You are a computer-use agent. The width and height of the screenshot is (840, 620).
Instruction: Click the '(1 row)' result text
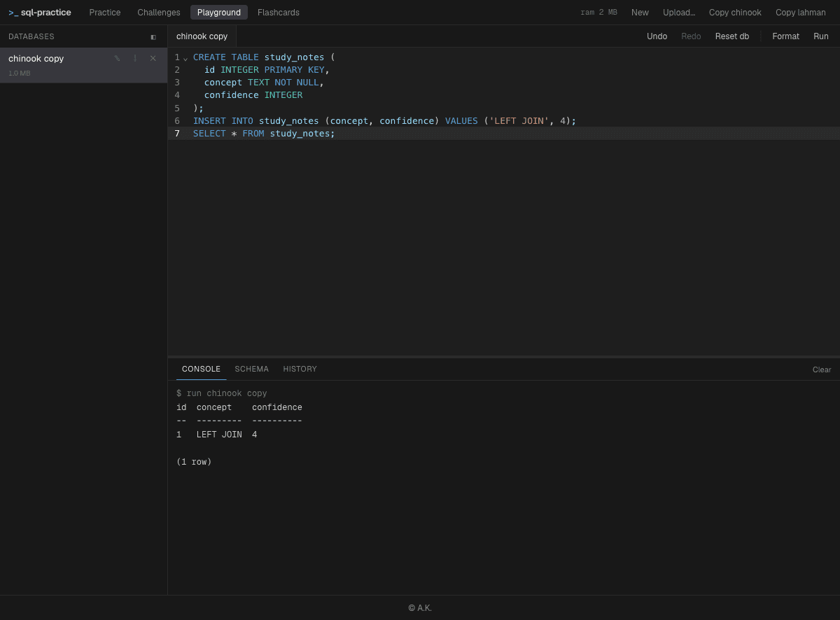click(194, 462)
